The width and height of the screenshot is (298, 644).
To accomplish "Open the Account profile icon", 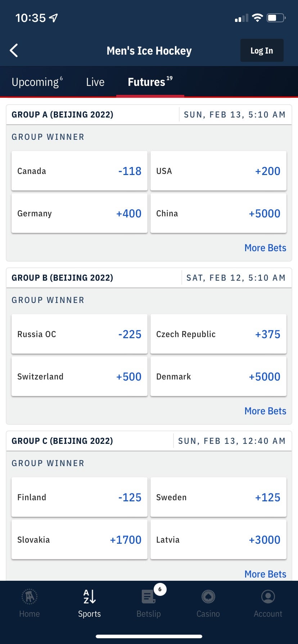I will coord(268,597).
